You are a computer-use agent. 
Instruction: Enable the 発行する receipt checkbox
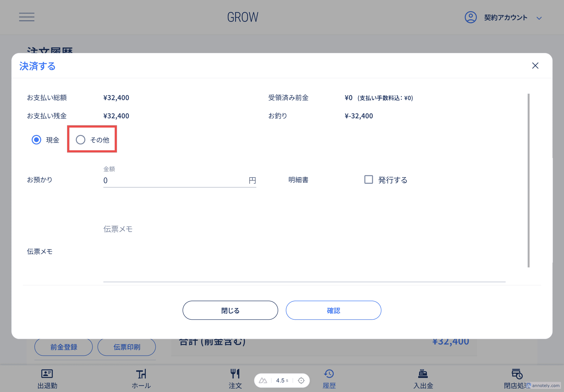pos(369,180)
